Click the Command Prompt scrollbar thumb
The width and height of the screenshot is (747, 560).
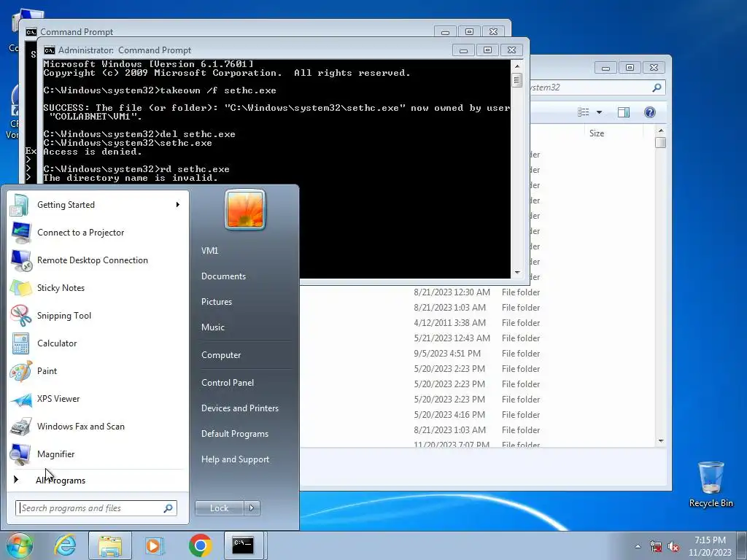pyautogui.click(x=517, y=80)
